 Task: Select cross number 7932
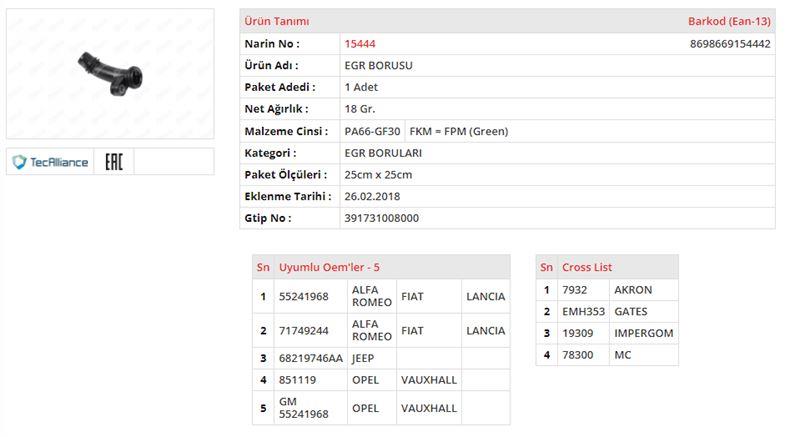[x=574, y=290]
